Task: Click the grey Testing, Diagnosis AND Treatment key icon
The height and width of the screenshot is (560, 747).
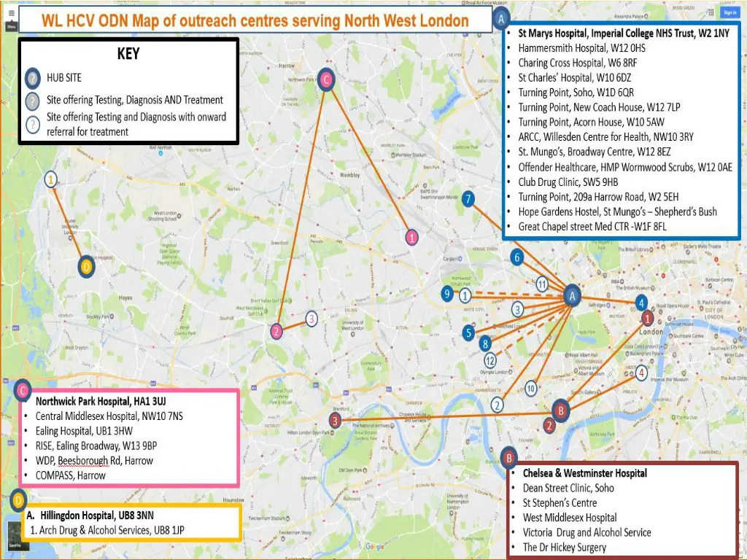Action: (x=33, y=101)
